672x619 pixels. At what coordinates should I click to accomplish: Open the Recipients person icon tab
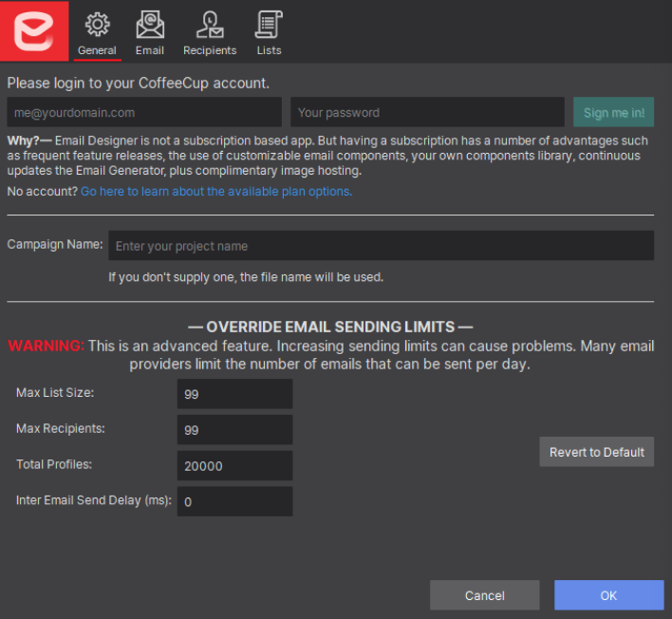click(210, 25)
